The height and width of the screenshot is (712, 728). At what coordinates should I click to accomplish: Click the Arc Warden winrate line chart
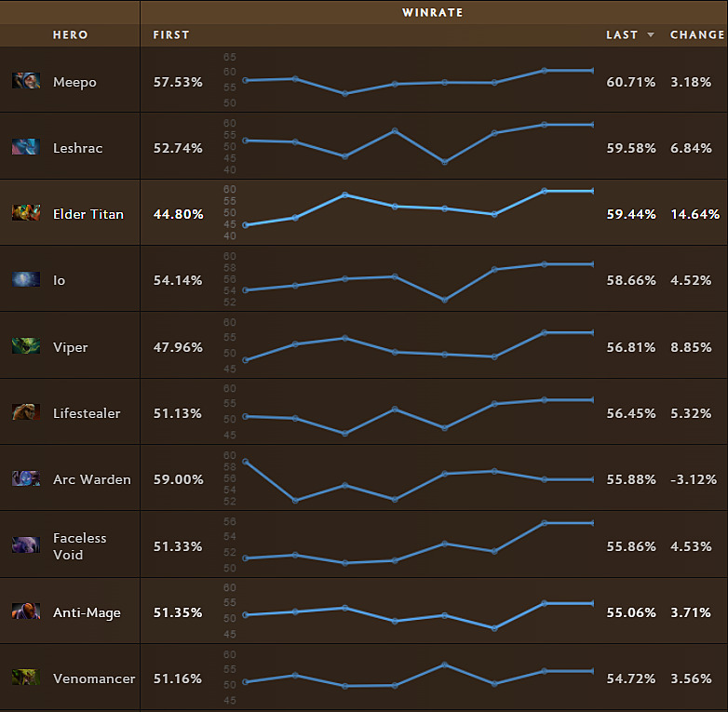point(419,479)
